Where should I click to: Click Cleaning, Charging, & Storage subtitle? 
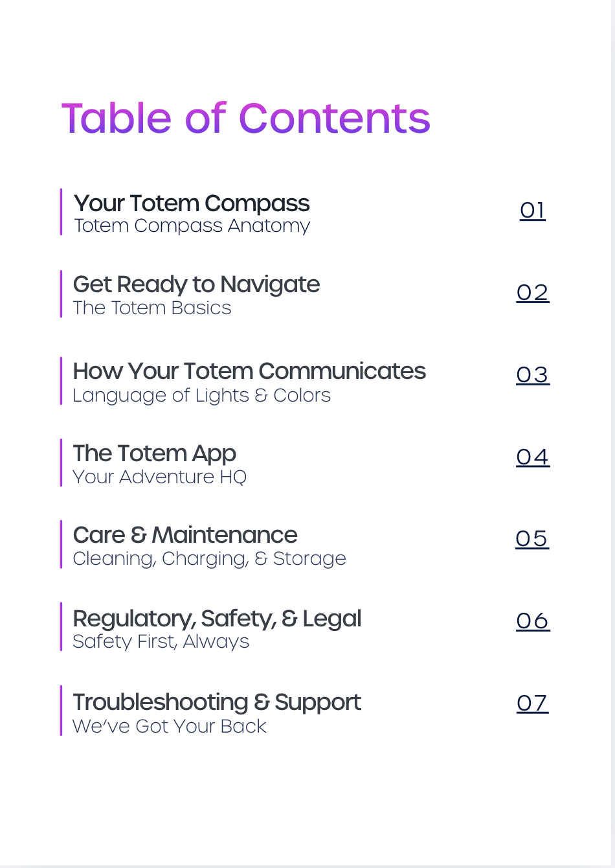pos(209,559)
